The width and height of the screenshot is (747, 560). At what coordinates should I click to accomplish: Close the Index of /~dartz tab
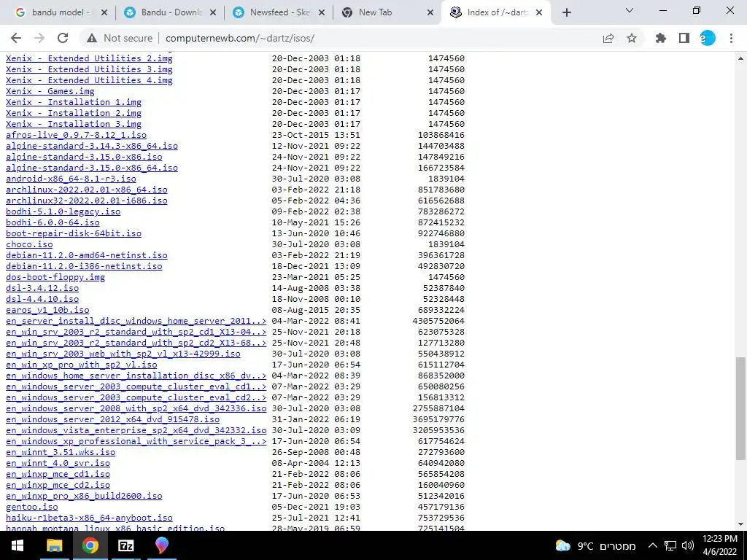click(x=539, y=12)
